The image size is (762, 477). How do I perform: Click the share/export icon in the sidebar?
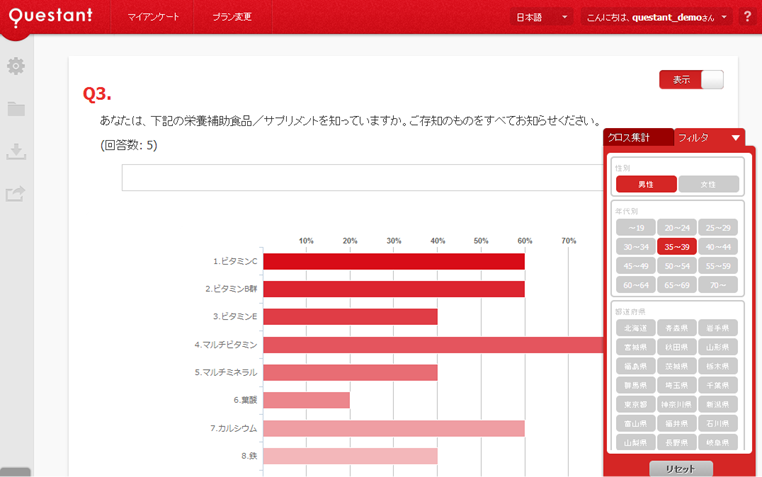pyautogui.click(x=16, y=194)
